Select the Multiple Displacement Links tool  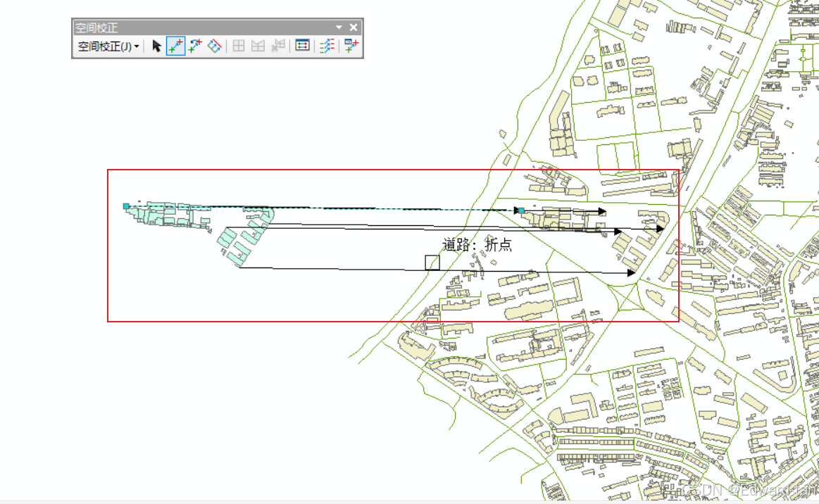214,46
